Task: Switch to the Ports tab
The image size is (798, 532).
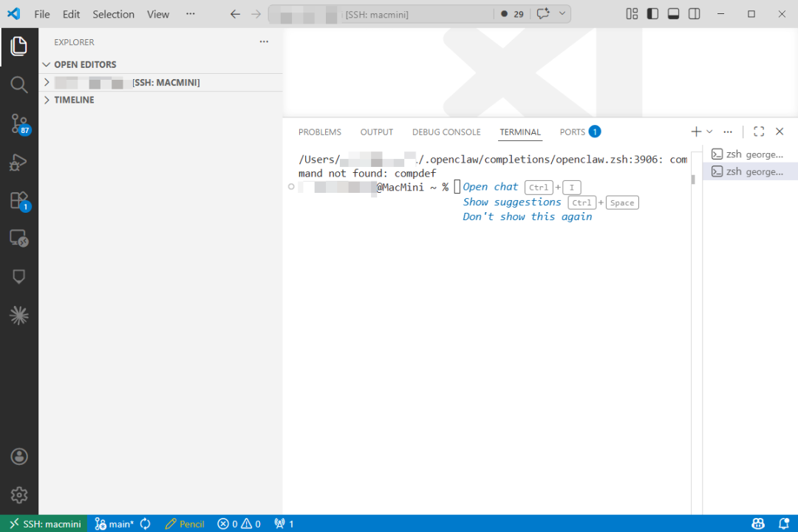Action: (580, 132)
